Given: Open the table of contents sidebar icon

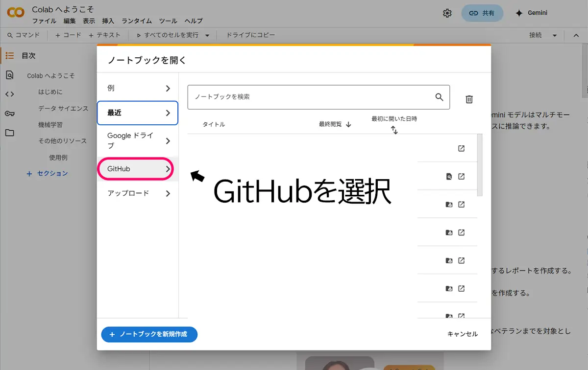Looking at the screenshot, I should 9,56.
